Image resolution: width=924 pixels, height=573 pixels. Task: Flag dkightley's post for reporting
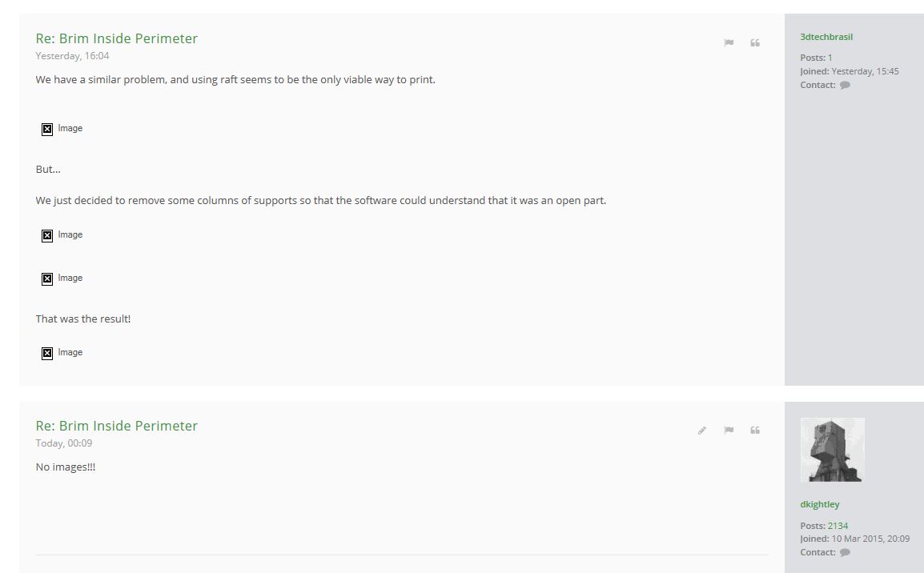[x=729, y=431]
